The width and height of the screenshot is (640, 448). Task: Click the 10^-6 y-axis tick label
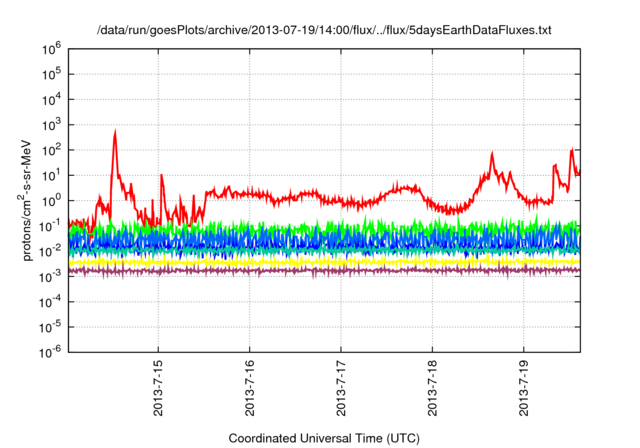pyautogui.click(x=50, y=353)
